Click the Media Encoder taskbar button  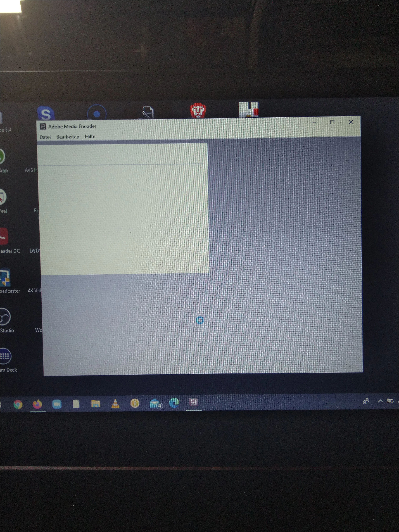[x=194, y=402]
